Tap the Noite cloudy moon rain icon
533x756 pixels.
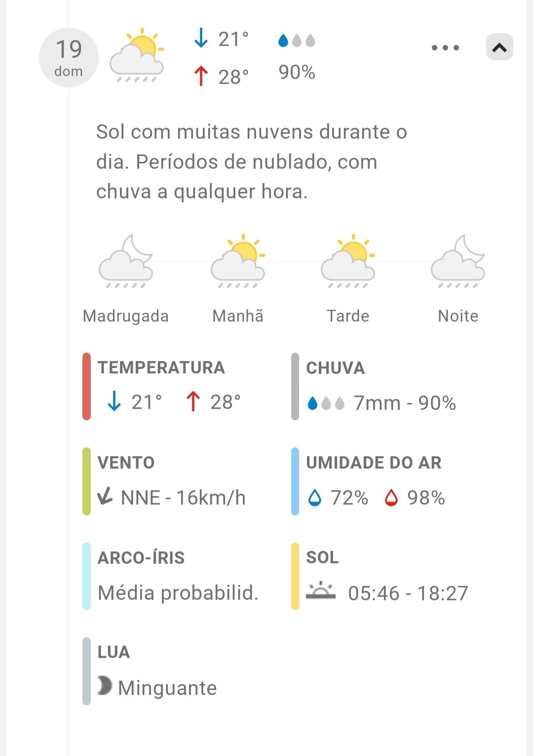[458, 261]
